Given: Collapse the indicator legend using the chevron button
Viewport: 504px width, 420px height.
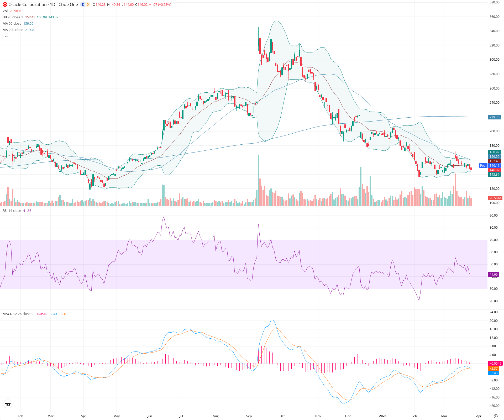Looking at the screenshot, I should click(x=6, y=36).
